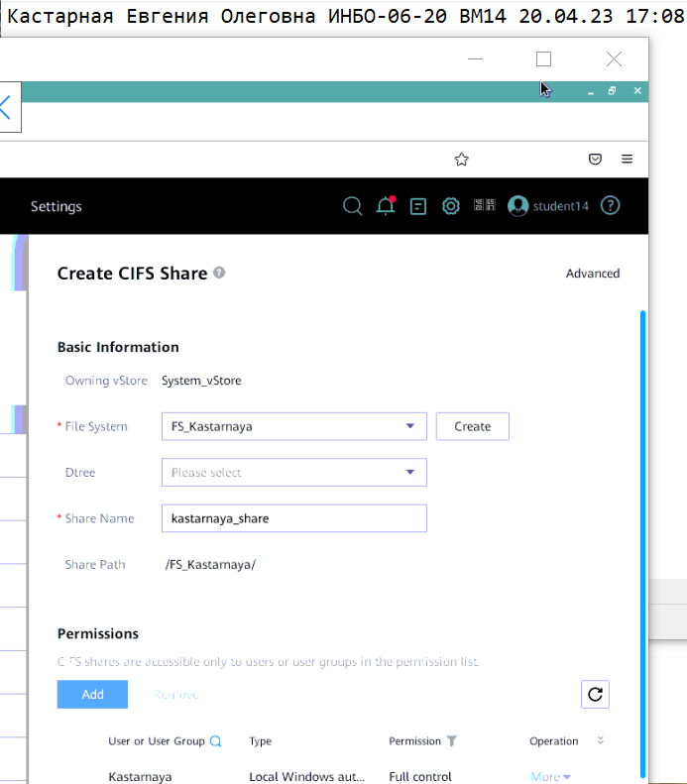This screenshot has width=687, height=784.
Task: Click the Type column header
Action: tap(260, 741)
